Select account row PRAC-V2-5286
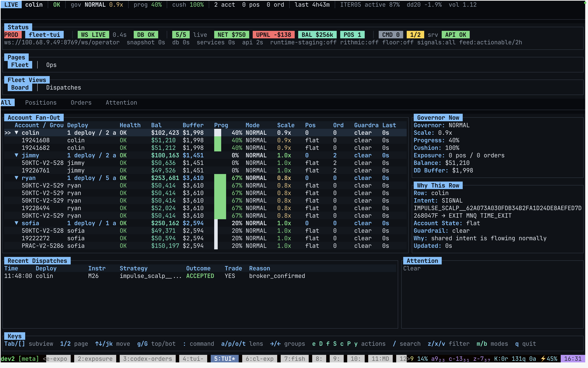Screen dimensions: 588x368 point(205,246)
